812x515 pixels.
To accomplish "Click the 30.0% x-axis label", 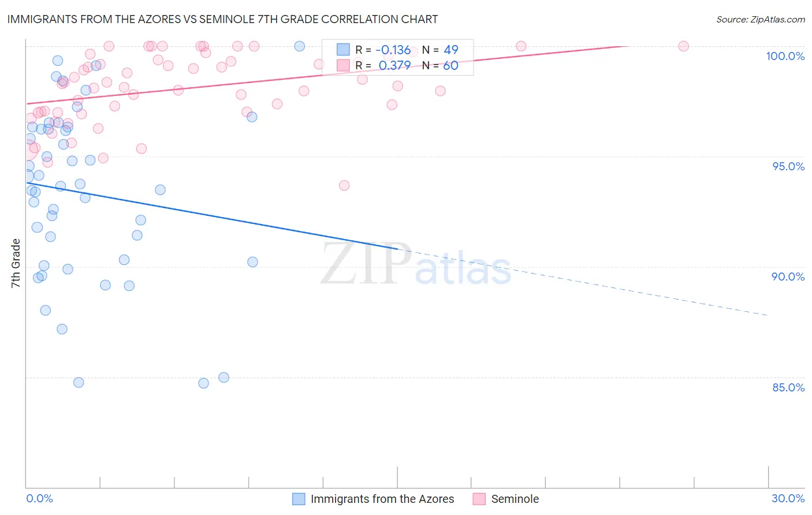I will 788,498.
